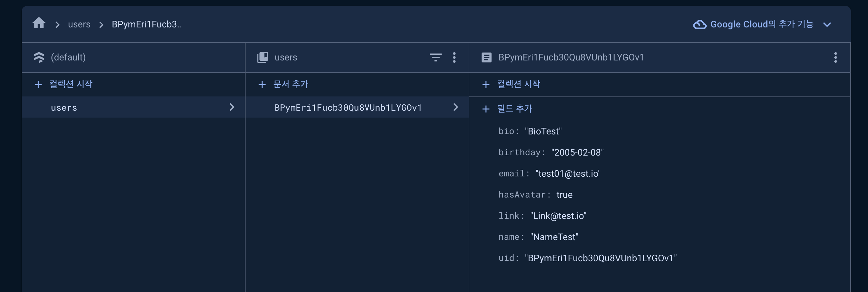Open document three-dot options menu
The width and height of the screenshot is (868, 292).
pos(835,57)
